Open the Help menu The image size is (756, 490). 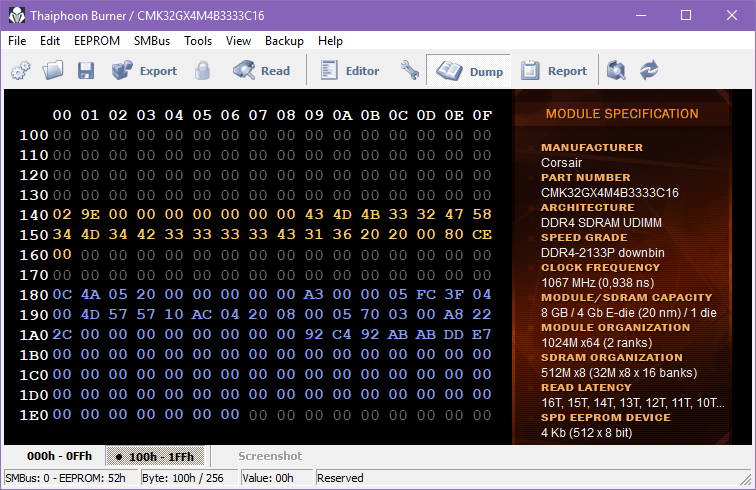pos(330,41)
